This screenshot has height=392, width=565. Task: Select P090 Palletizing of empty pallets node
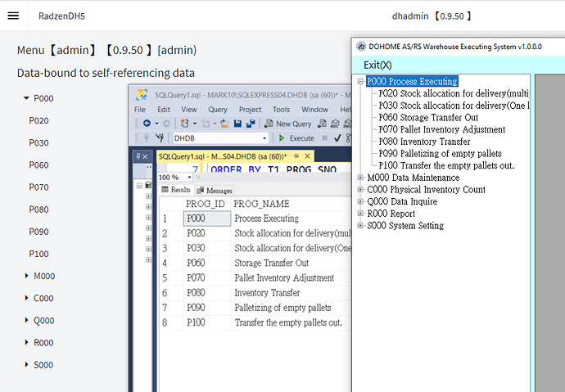click(x=440, y=153)
